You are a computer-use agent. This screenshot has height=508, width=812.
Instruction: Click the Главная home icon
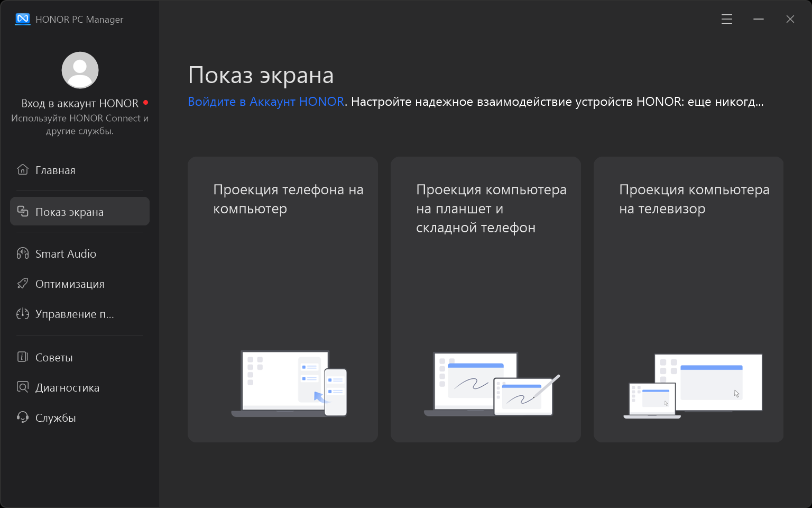point(23,169)
